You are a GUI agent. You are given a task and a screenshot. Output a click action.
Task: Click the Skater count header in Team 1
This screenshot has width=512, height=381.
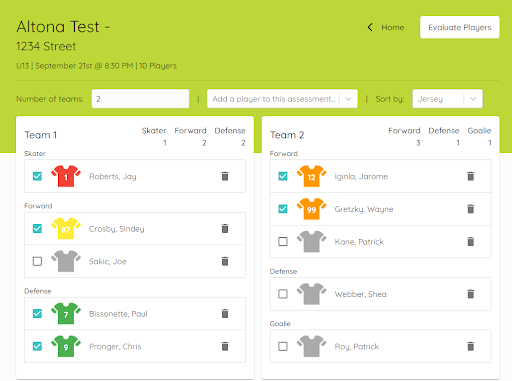[x=154, y=130]
